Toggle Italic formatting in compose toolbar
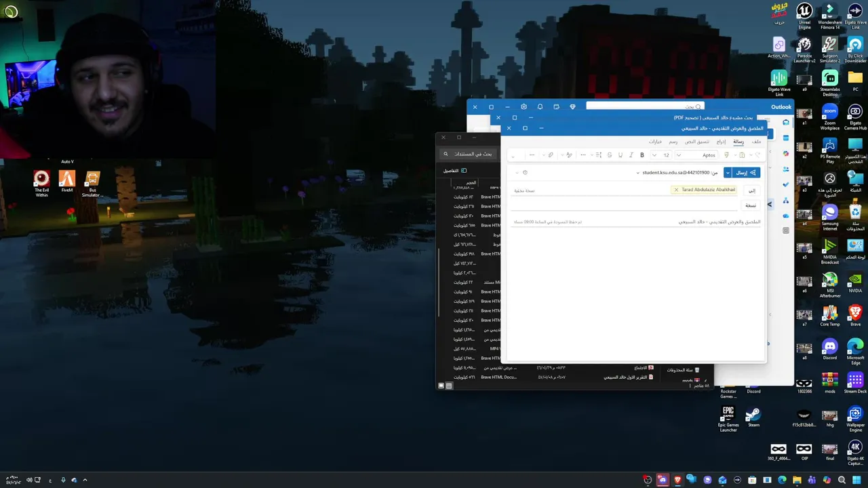 click(x=631, y=155)
